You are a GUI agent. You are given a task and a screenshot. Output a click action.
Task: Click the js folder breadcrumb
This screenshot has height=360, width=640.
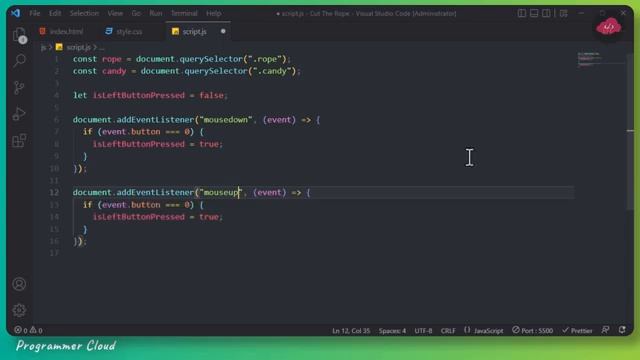43,47
